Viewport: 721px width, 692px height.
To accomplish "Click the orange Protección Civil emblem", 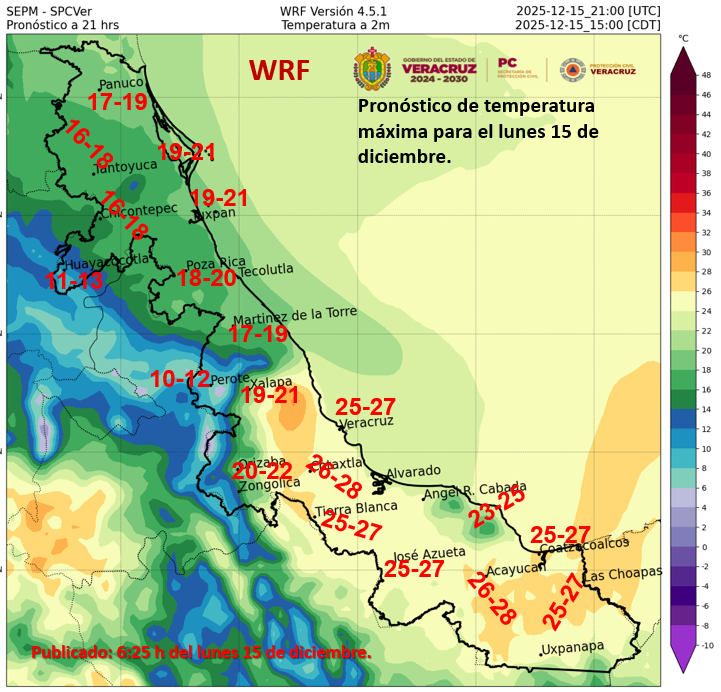I will tap(572, 70).
